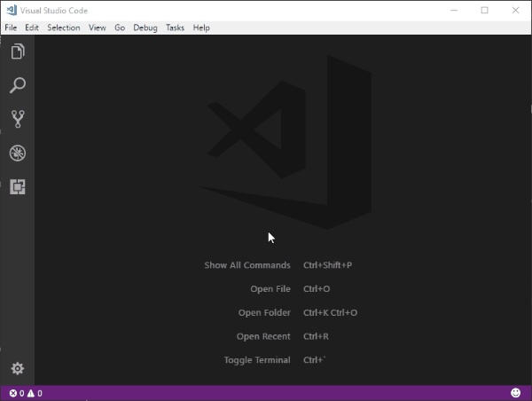
Task: Click the 'Ctrl+K Ctrl+O' shortcut text
Action: 331,312
